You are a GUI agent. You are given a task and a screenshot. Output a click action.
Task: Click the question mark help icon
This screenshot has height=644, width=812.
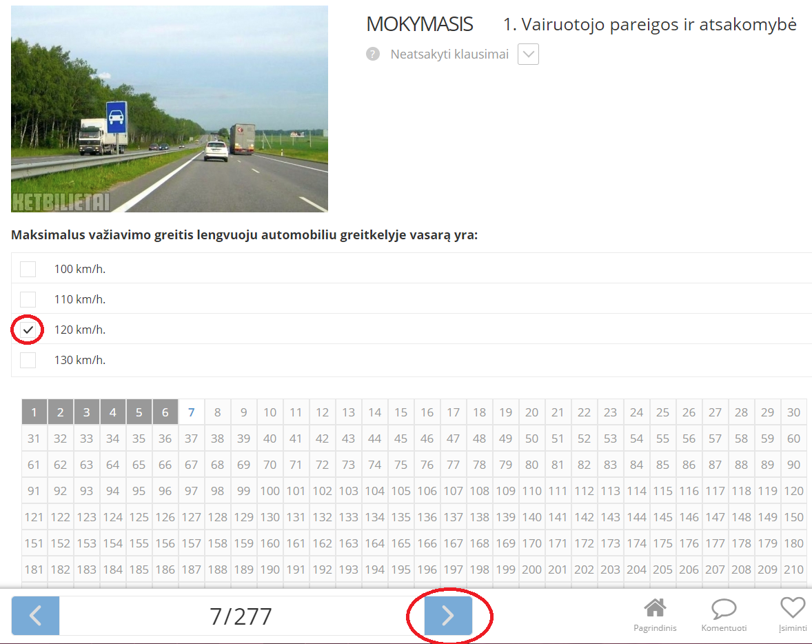click(372, 54)
